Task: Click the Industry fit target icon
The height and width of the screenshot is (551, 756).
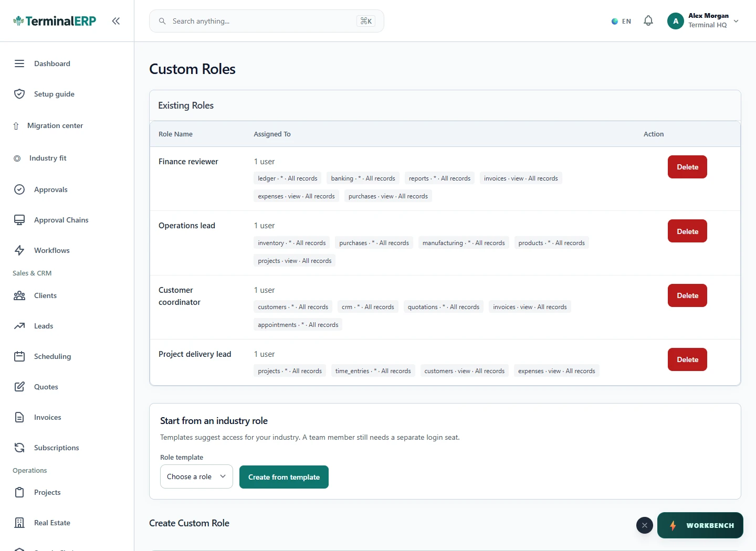Action: [x=17, y=158]
